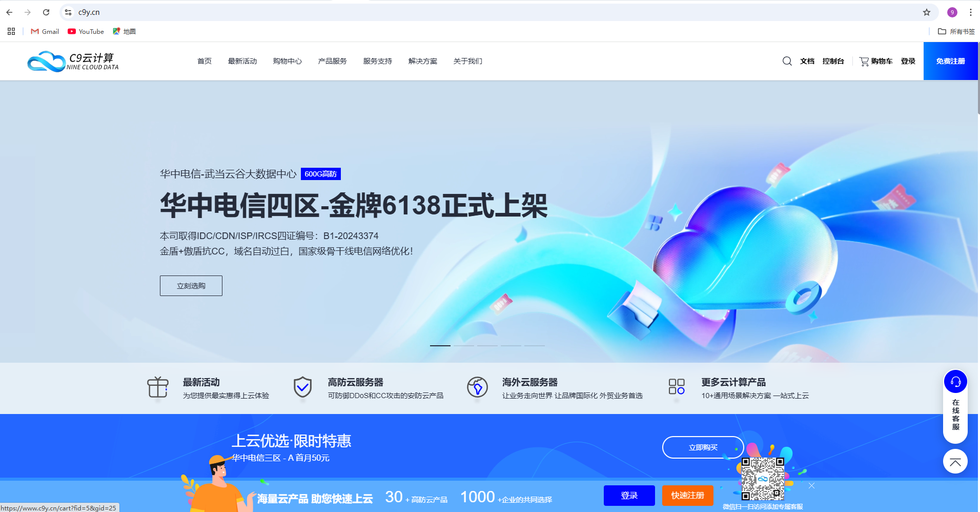980x512 pixels.
Task: Click the back-to-top arrow button
Action: (x=955, y=462)
